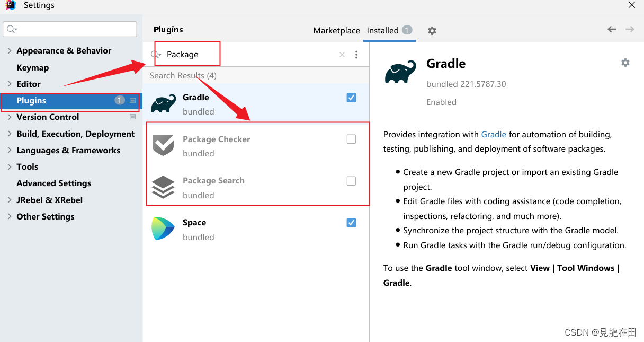644x342 pixels.
Task: Click the plugin search magnifier icon
Action: click(x=156, y=55)
